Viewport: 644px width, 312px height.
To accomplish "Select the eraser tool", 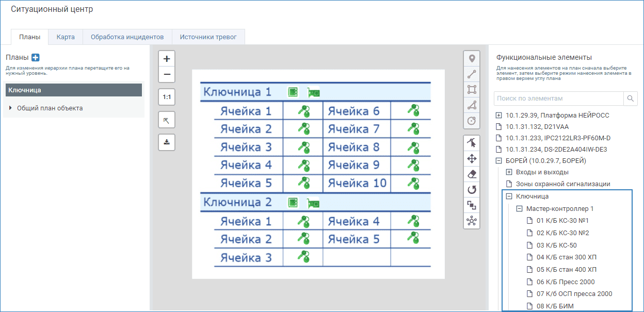I will tap(472, 174).
